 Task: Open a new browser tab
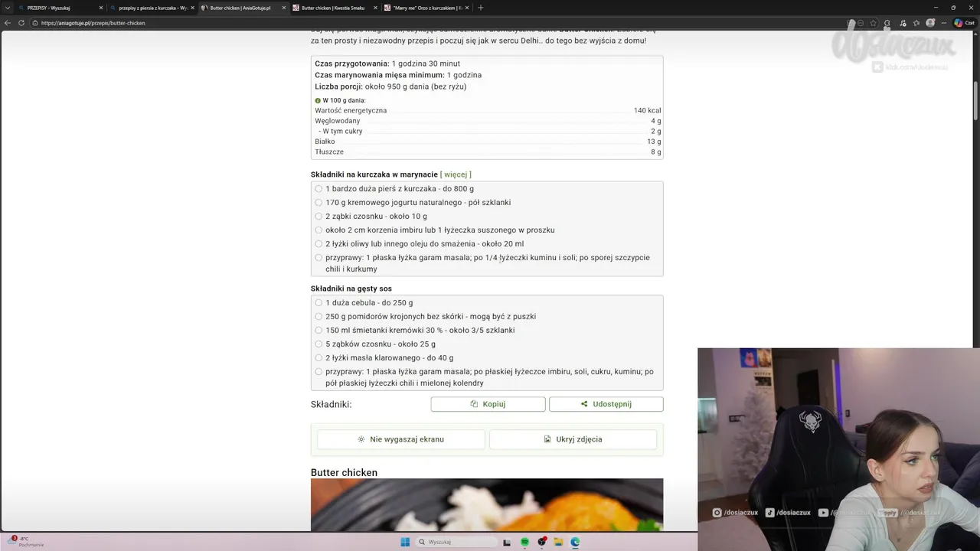tap(480, 8)
